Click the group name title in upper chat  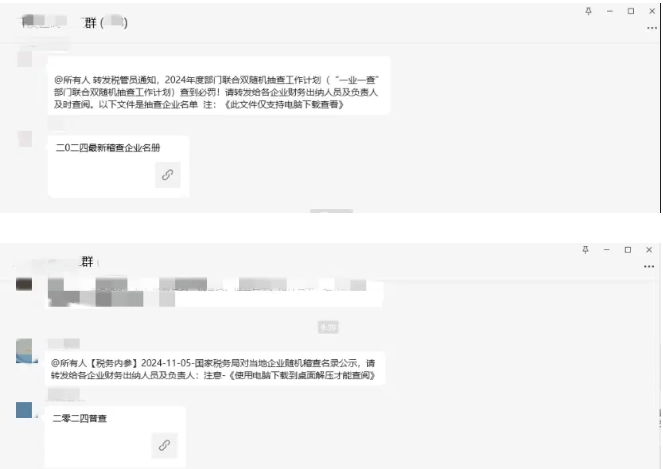[74, 22]
